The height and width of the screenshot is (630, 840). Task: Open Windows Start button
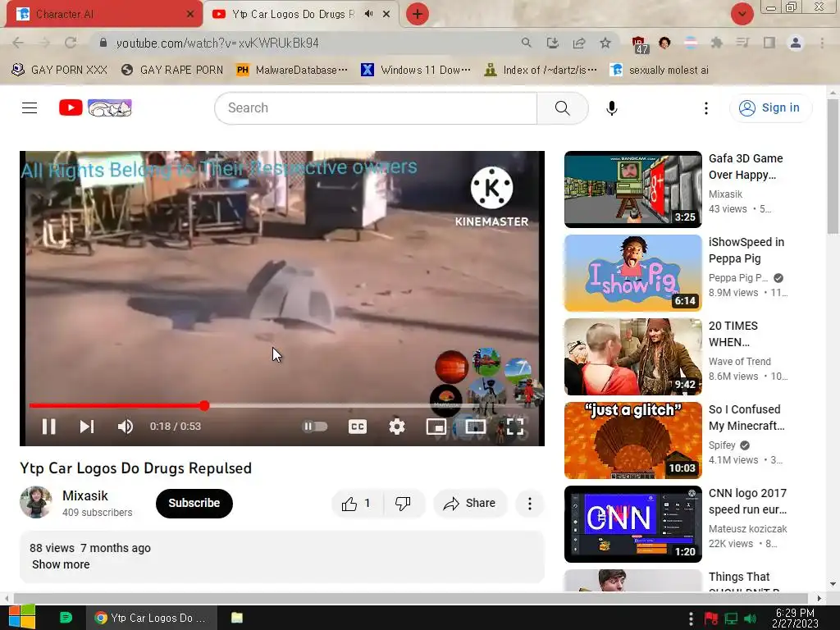tap(22, 617)
